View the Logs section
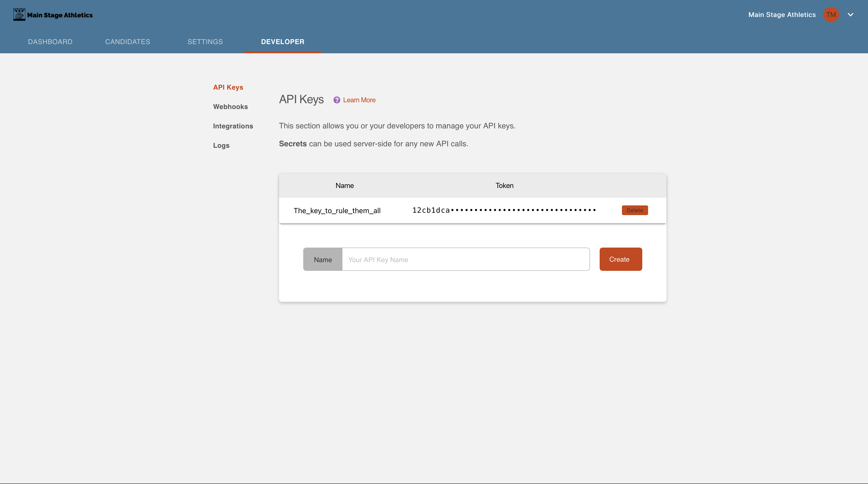Screen dimensions: 868x484 coord(221,146)
